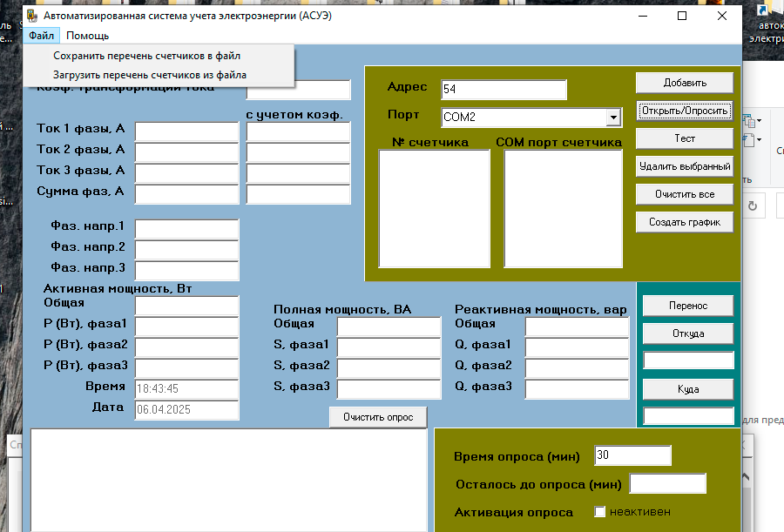Click the large log text area
Image resolution: width=784 pixels, height=532 pixels.
tap(229, 480)
